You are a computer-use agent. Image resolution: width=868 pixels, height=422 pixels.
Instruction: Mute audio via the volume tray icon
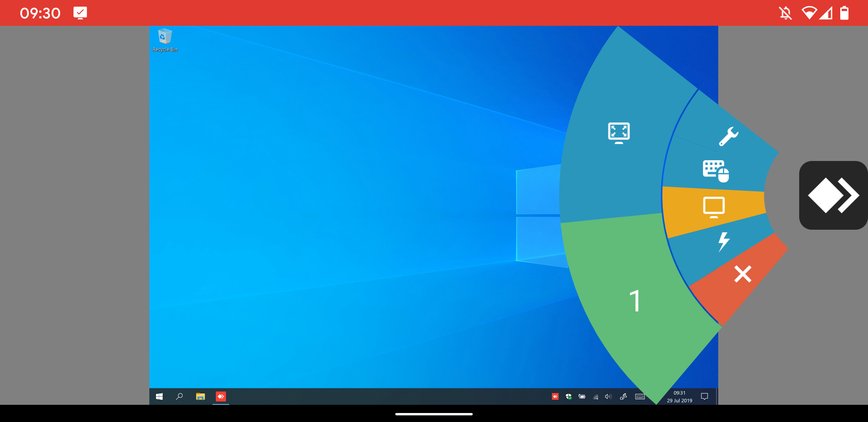pos(608,397)
